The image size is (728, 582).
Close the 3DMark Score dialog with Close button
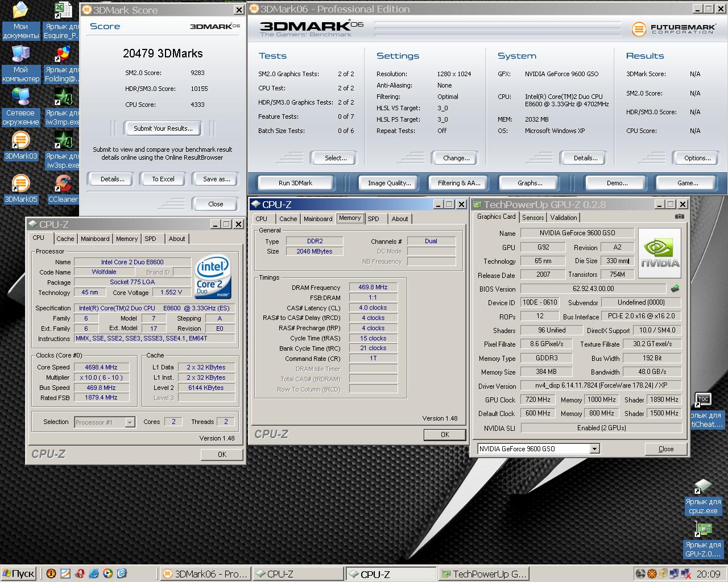point(216,204)
